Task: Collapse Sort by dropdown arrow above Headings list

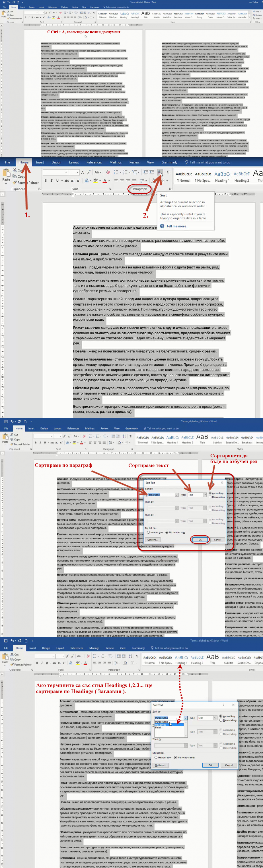Action: (x=185, y=718)
